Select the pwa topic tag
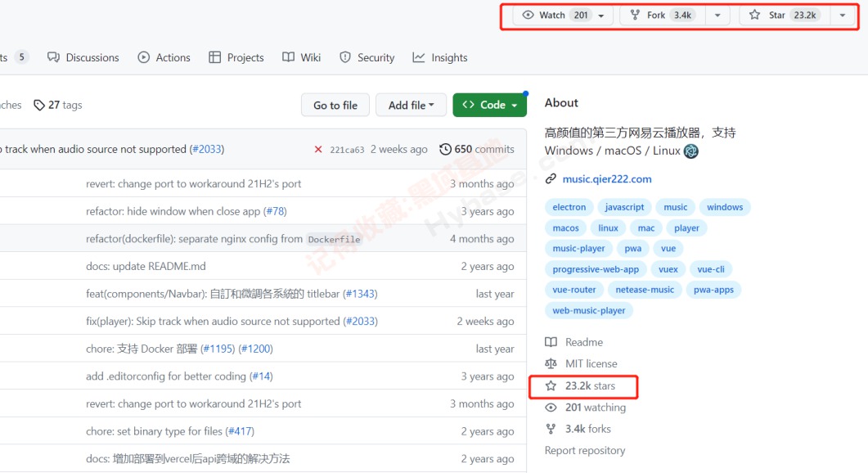This screenshot has width=868, height=473. 632,249
